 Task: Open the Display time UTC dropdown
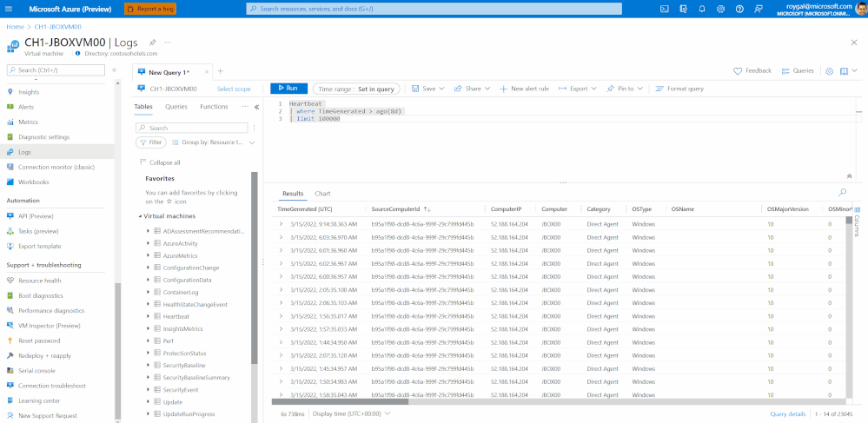(352, 413)
